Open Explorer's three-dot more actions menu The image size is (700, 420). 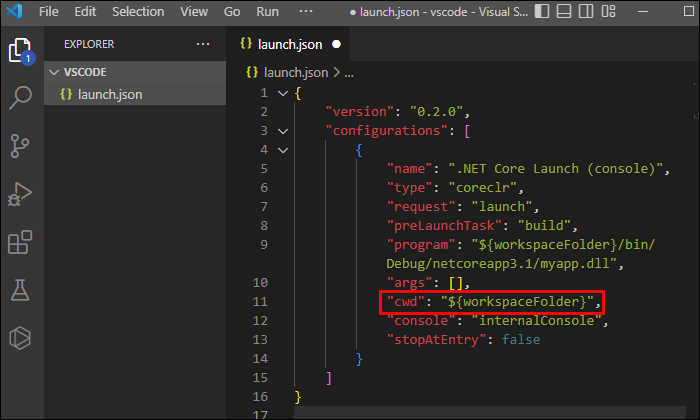[x=203, y=45]
